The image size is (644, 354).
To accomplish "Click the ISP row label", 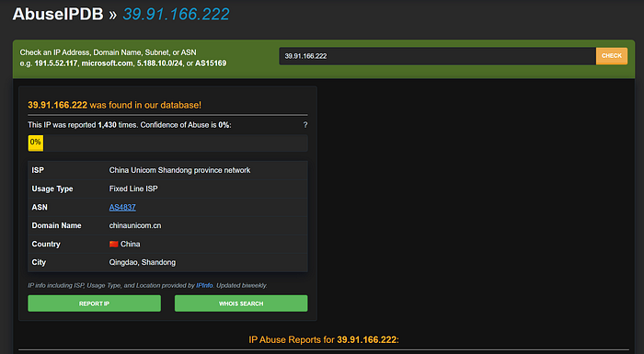I will coord(38,170).
